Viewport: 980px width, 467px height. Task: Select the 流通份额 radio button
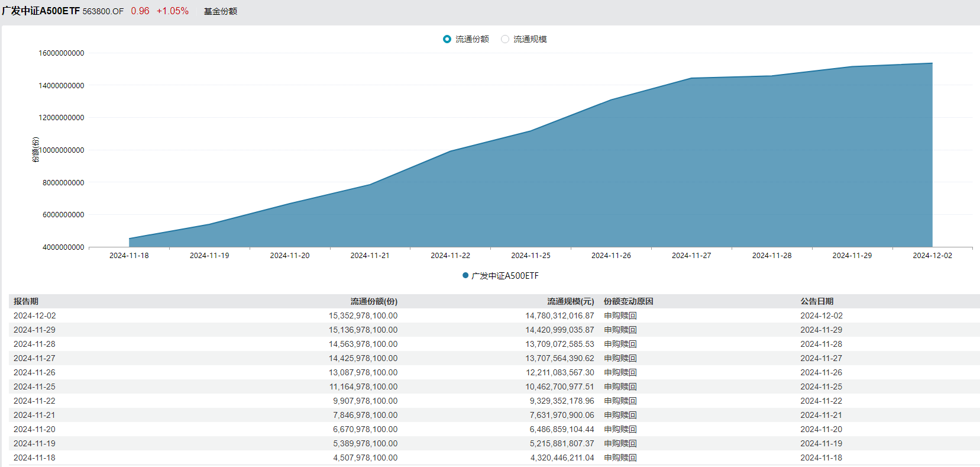coord(447,39)
